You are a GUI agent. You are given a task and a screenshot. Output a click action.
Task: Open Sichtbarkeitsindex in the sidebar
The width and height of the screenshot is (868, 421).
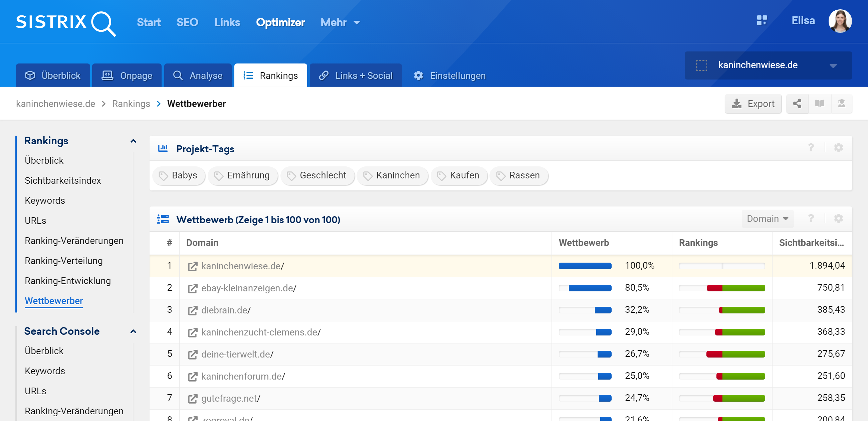tap(63, 180)
